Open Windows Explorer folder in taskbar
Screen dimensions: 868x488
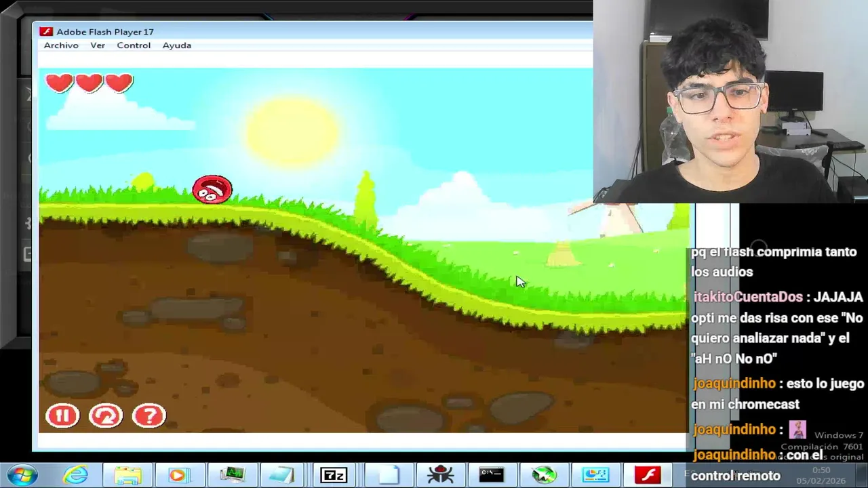click(x=127, y=475)
